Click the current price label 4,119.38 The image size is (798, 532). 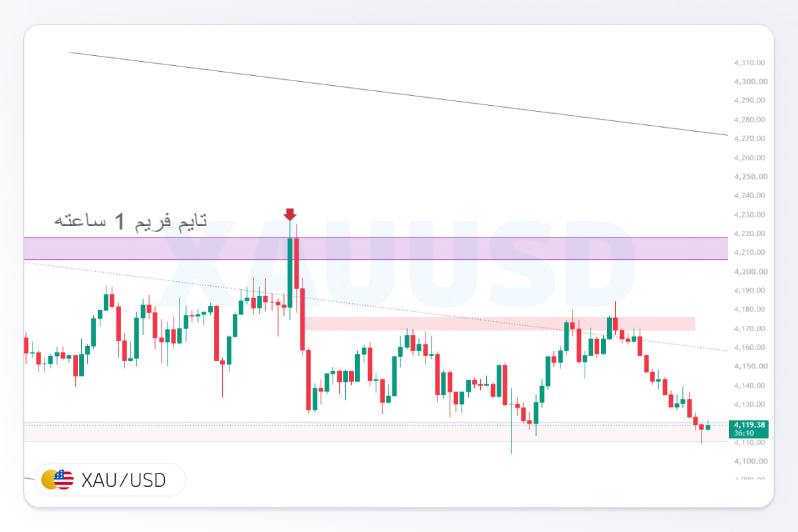[x=749, y=424]
